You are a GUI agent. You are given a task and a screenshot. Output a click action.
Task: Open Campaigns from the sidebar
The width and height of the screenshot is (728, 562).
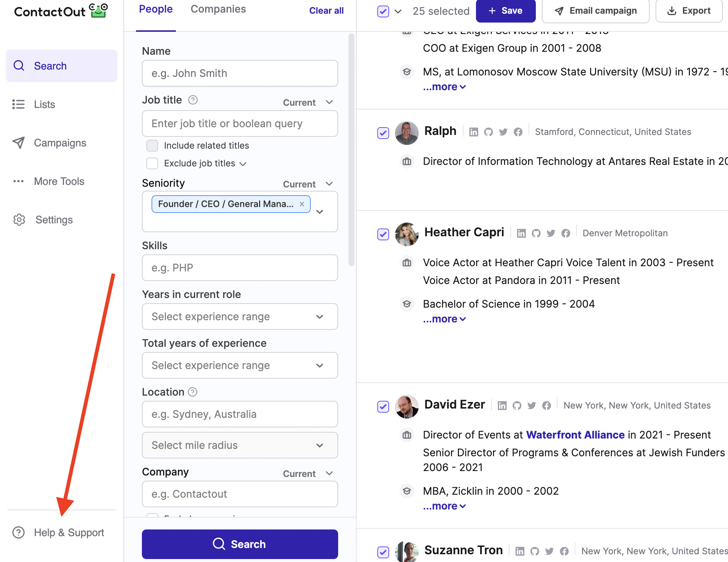point(60,143)
